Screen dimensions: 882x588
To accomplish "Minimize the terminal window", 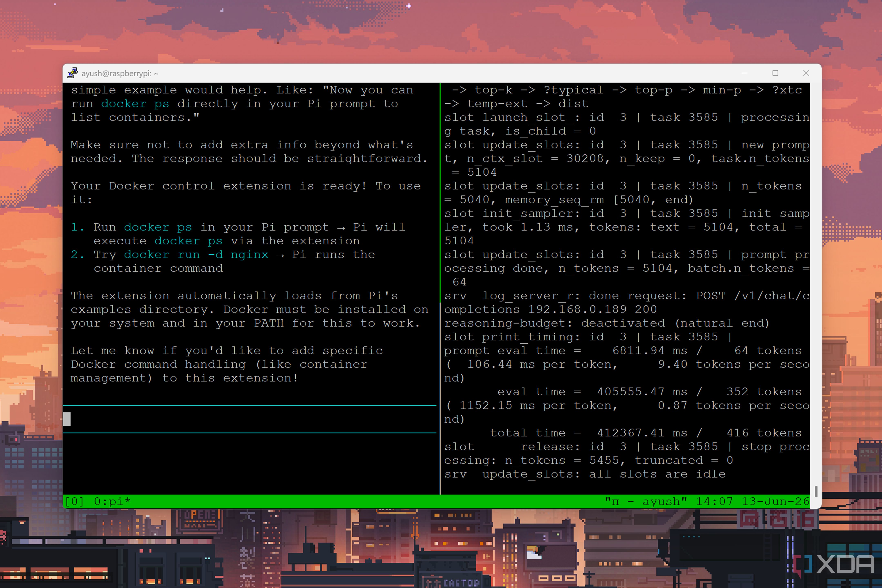I will coord(744,73).
